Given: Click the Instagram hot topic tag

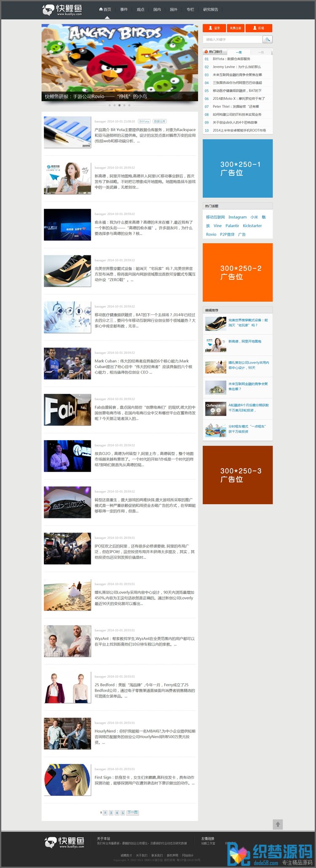Looking at the screenshot, I should [x=237, y=217].
